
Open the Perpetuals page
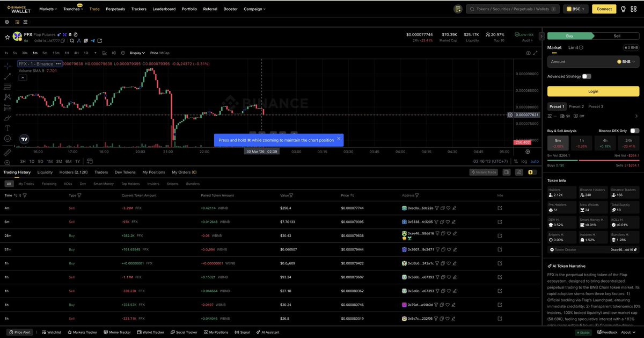[x=115, y=9]
